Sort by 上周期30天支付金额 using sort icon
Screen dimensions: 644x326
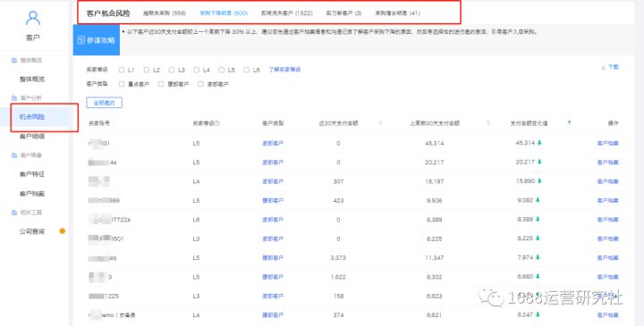tap(488, 123)
